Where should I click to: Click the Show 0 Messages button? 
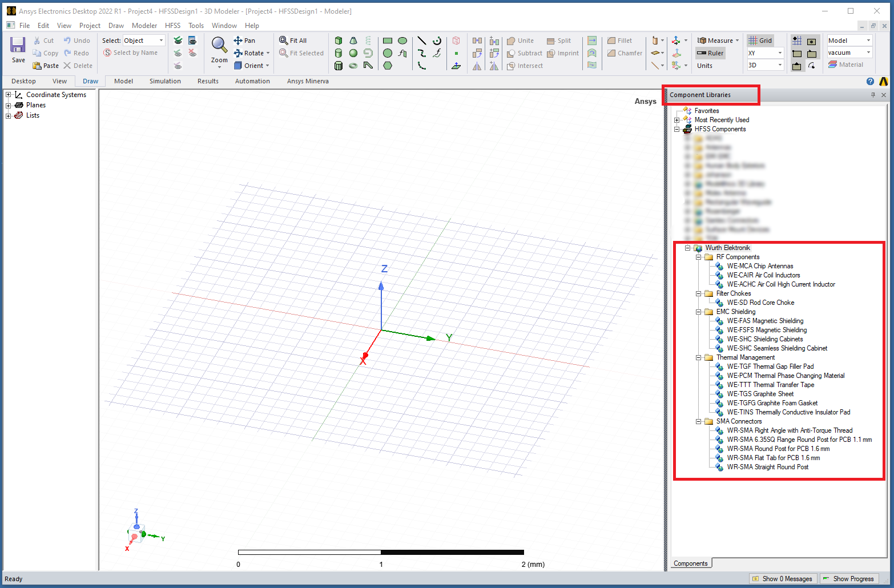[x=783, y=578]
